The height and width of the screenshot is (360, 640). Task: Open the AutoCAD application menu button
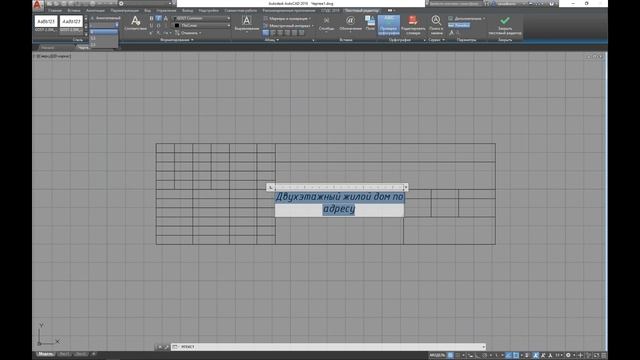click(38, 5)
